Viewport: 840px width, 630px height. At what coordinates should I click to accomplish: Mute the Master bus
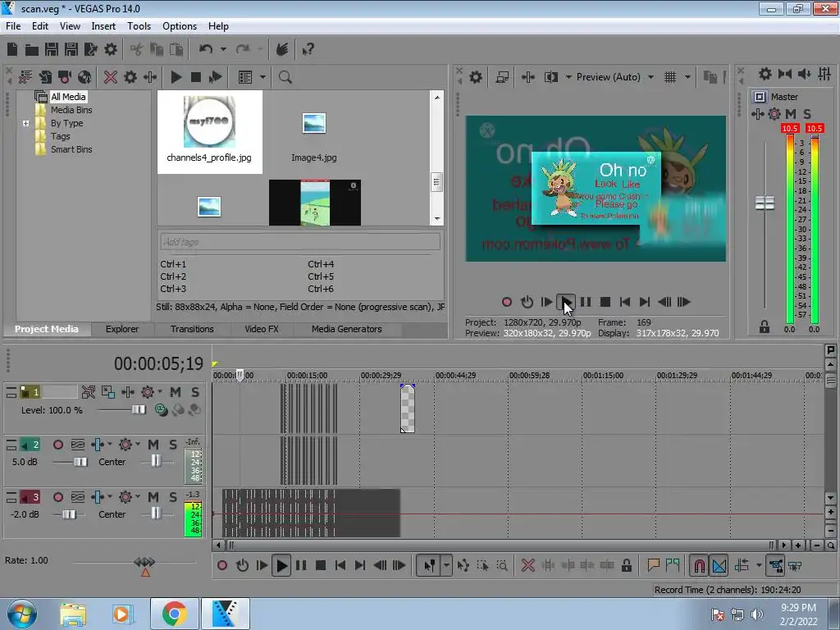tap(791, 113)
